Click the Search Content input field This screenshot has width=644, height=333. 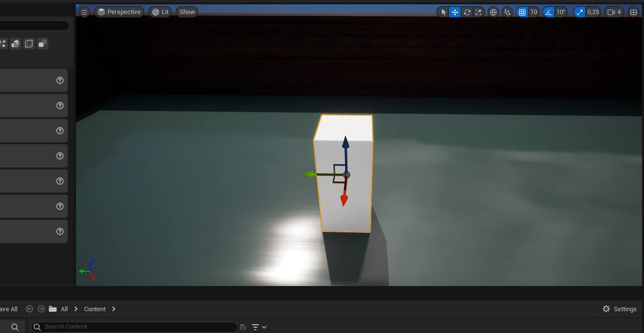pyautogui.click(x=135, y=327)
